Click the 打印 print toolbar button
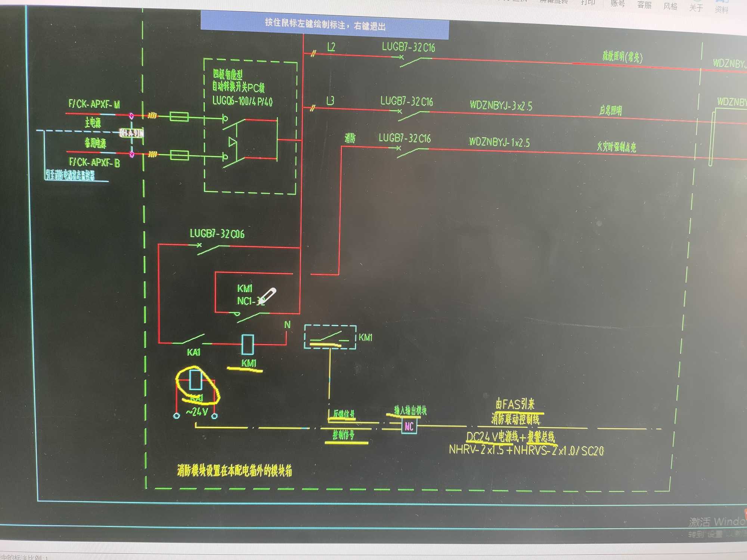The image size is (747, 560). coord(588,3)
